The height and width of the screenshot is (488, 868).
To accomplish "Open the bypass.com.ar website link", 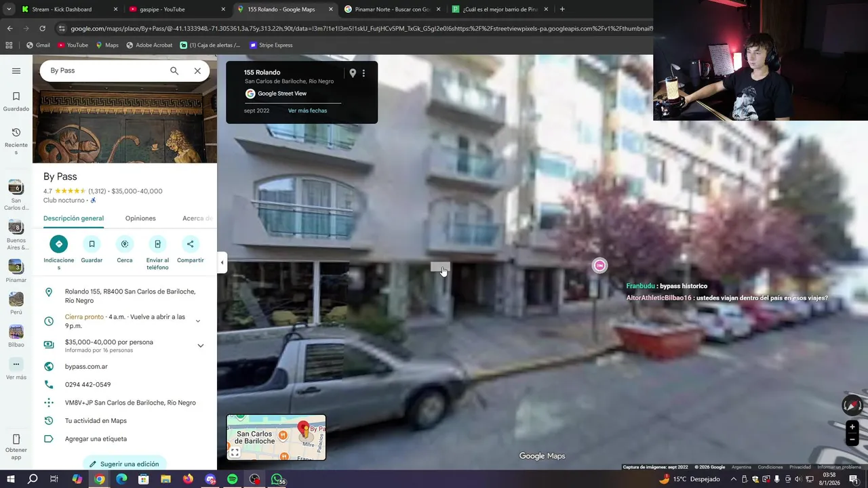I will point(86,367).
